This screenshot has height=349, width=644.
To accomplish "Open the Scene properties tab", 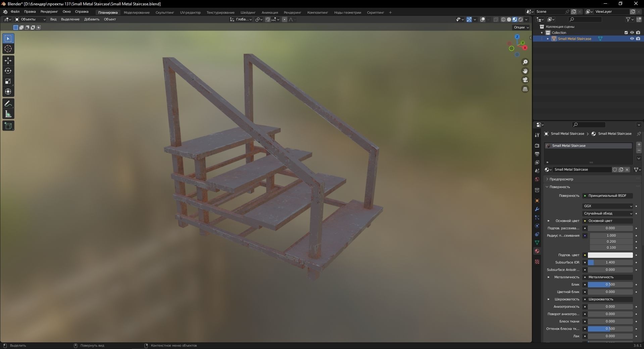I will (x=537, y=171).
